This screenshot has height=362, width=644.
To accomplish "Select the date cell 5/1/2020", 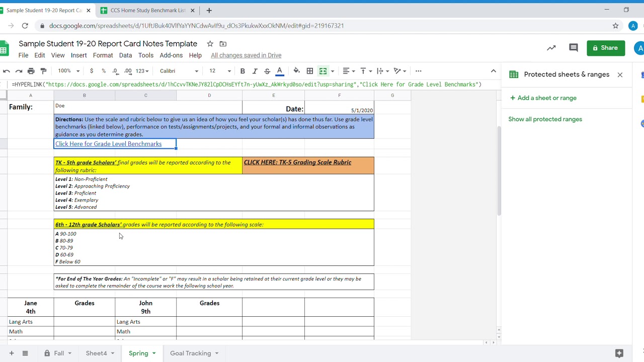I will coord(339,108).
